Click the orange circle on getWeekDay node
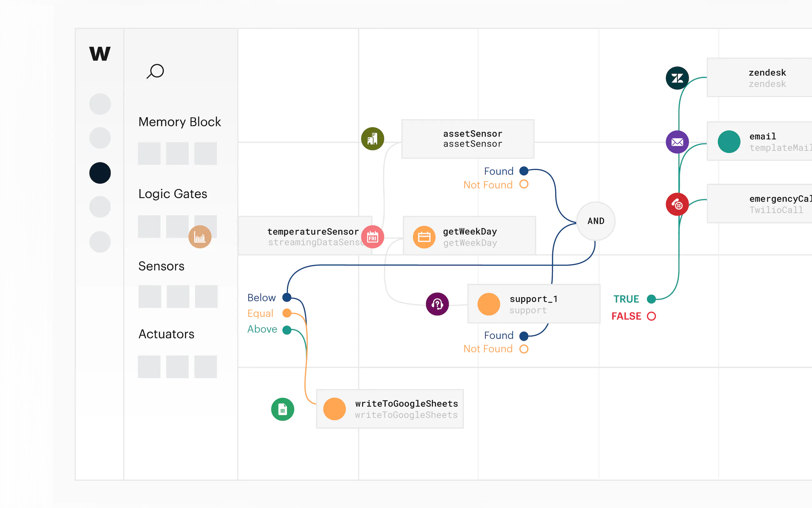 click(424, 237)
